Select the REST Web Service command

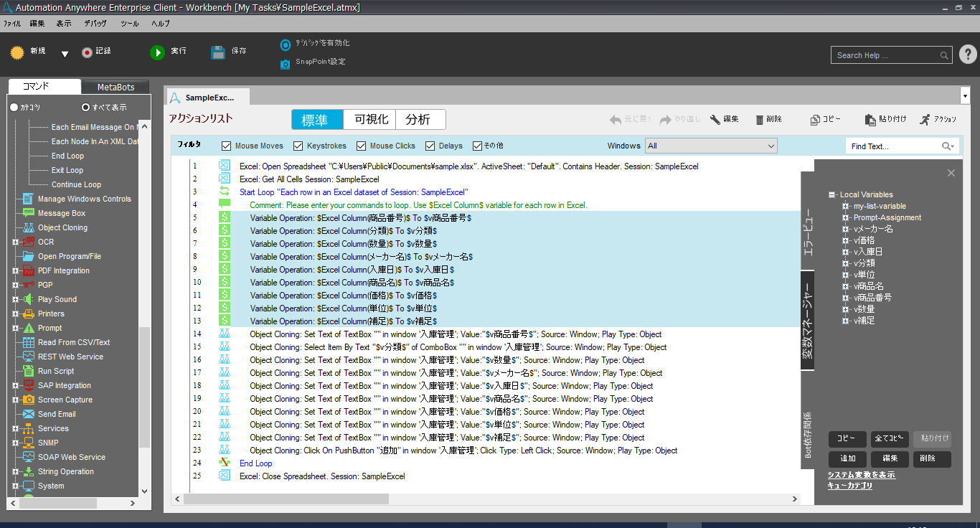click(x=70, y=357)
